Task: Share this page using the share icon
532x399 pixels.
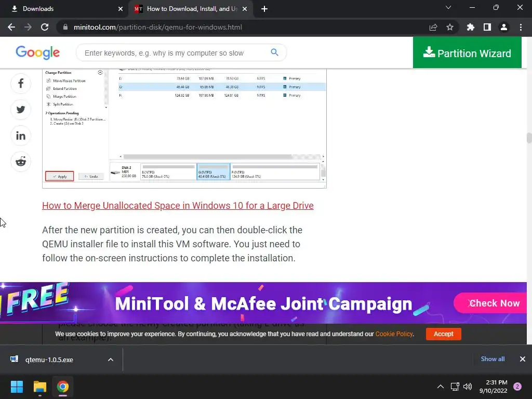Action: [x=433, y=27]
